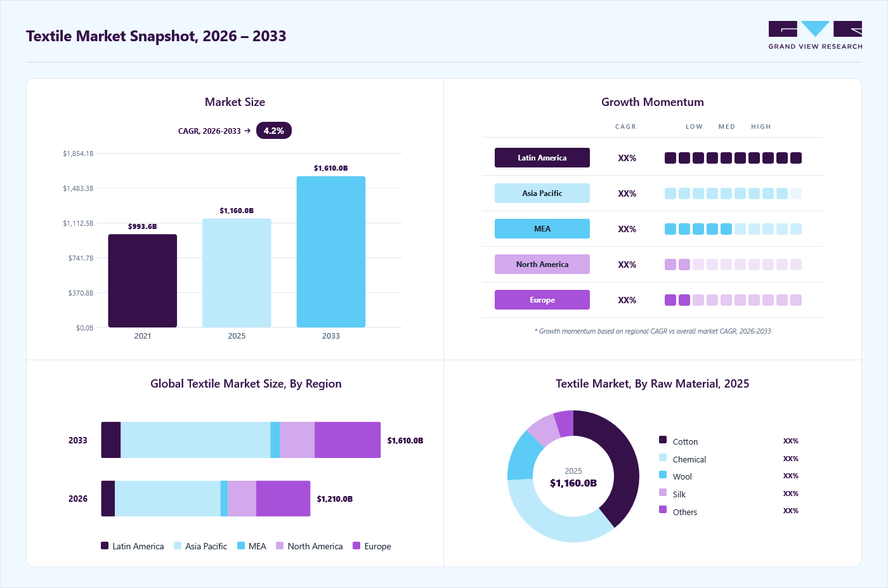Click the Latin America legend swatch
This screenshot has width=888, height=588.
coord(105,546)
